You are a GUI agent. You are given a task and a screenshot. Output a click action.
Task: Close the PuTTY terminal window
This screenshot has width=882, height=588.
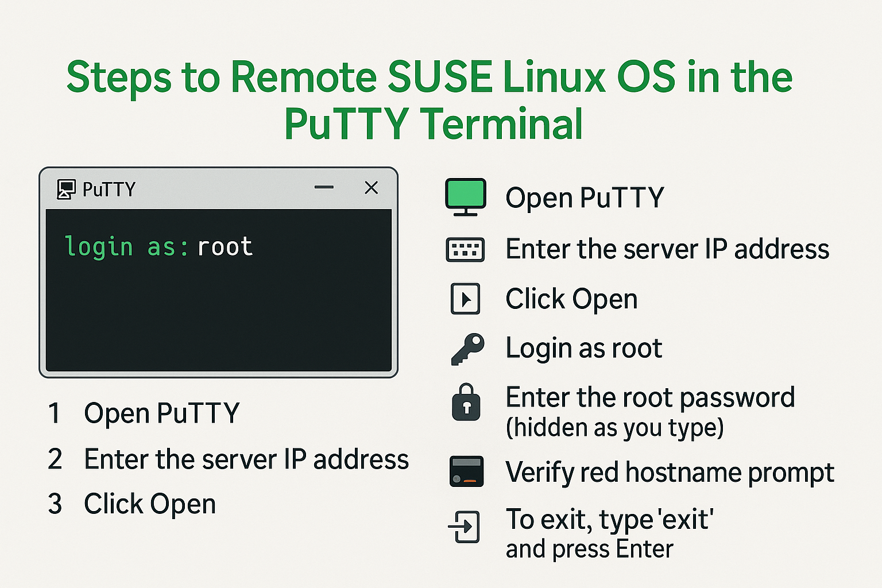point(372,188)
